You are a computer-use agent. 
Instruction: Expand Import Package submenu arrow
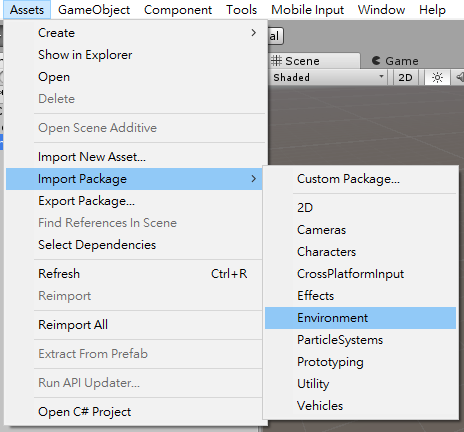(x=254, y=179)
